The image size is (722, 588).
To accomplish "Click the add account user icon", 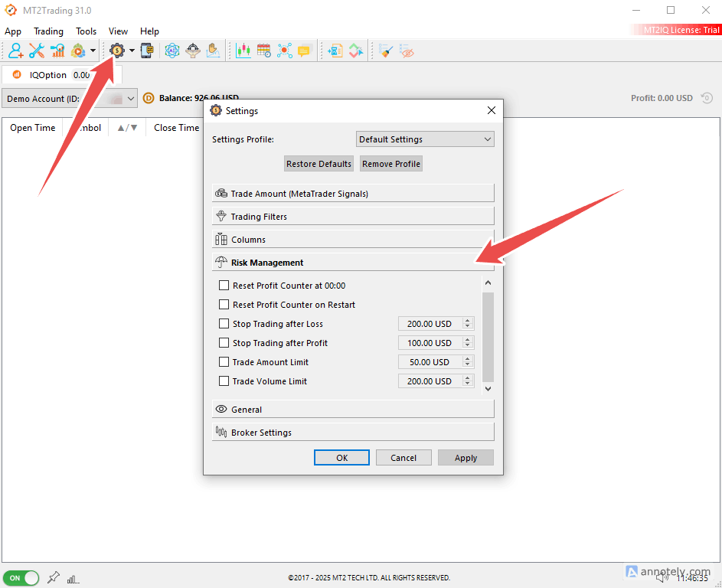I will (x=15, y=51).
